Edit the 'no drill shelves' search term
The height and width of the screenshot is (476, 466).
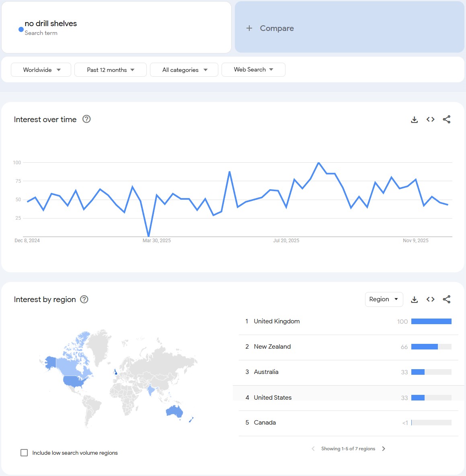tap(51, 24)
